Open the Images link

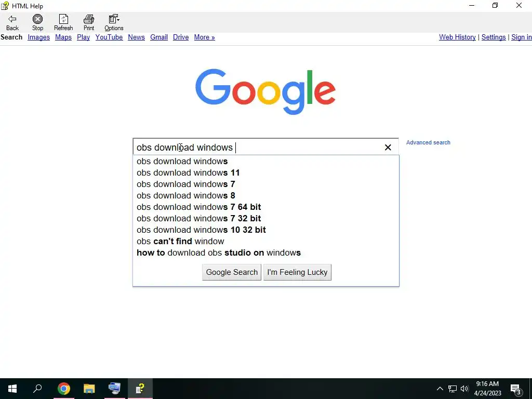[x=38, y=37]
